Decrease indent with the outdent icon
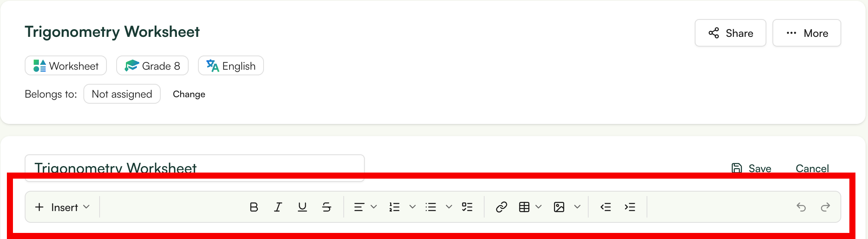 pyautogui.click(x=606, y=207)
